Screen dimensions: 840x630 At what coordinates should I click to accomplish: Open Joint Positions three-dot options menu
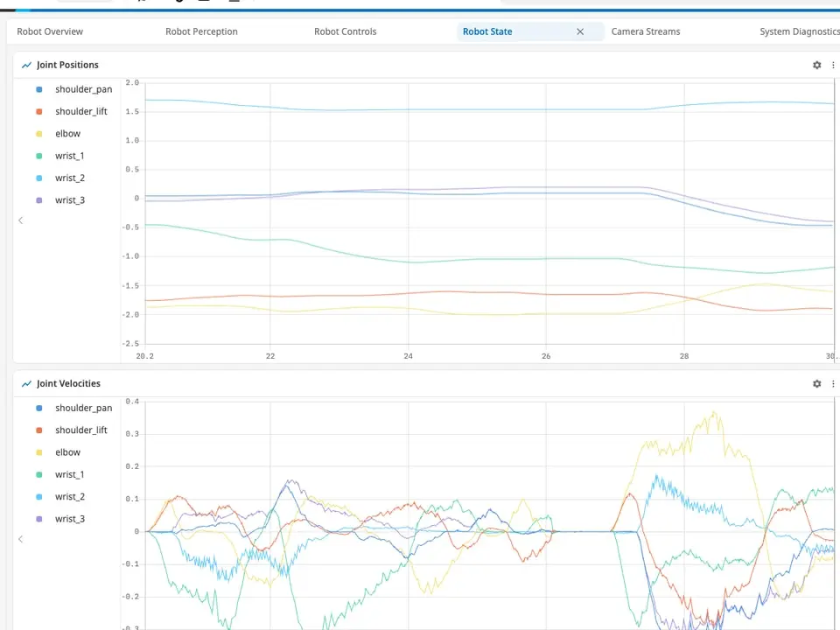tap(833, 65)
